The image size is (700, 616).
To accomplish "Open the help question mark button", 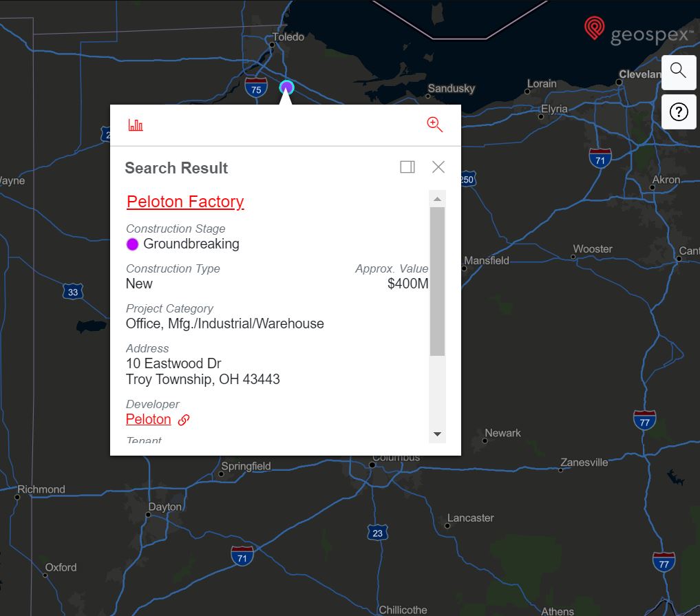I will pos(678,111).
